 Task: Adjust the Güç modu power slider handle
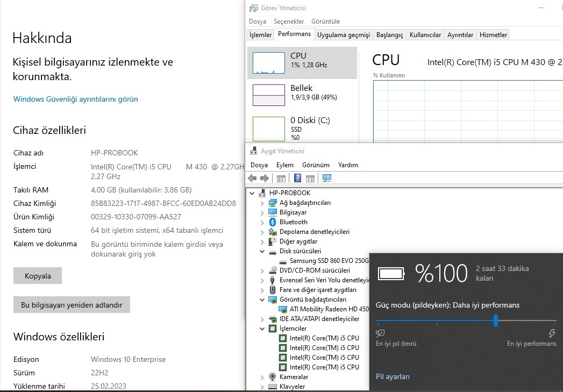pos(495,320)
